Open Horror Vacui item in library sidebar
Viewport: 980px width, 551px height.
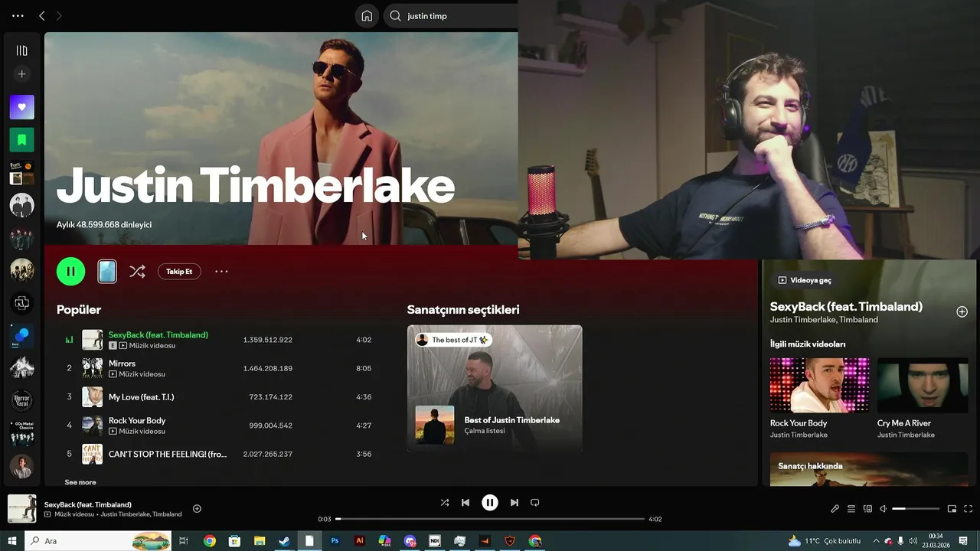21,400
